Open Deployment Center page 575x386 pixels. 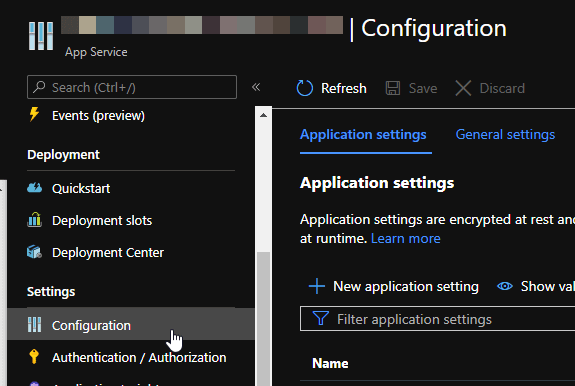tap(108, 253)
